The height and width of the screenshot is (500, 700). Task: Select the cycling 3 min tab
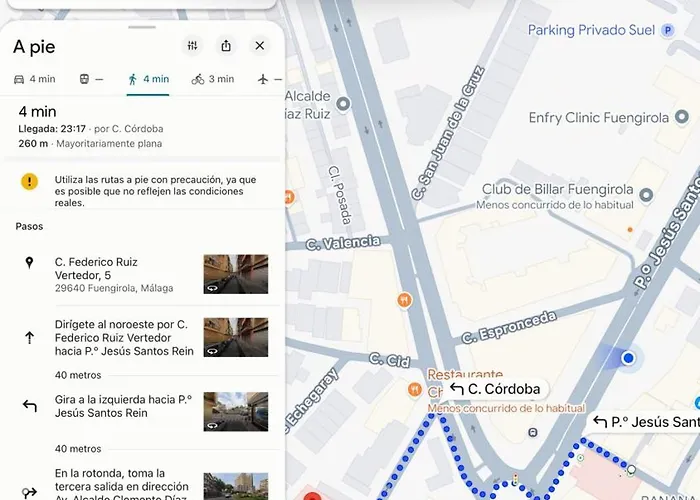pos(213,79)
